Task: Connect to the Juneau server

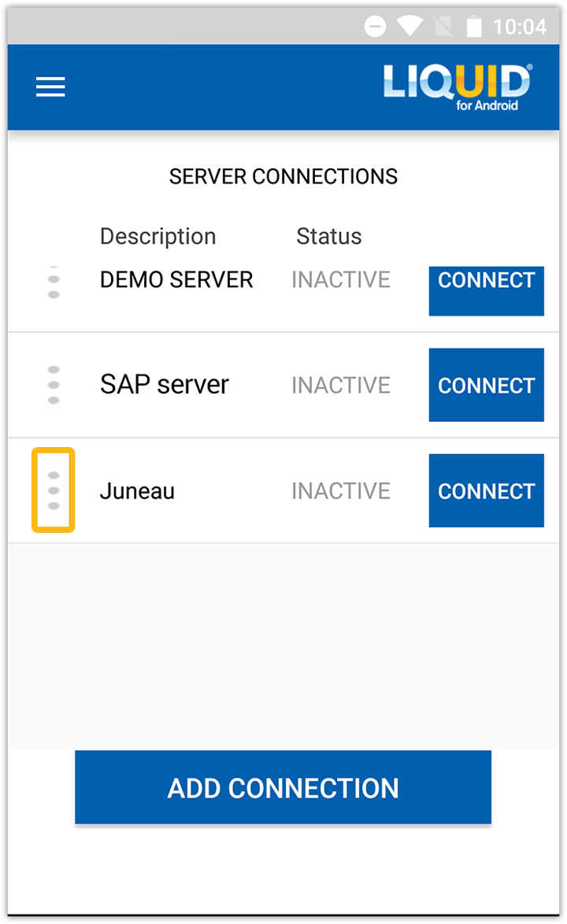Action: [x=486, y=490]
